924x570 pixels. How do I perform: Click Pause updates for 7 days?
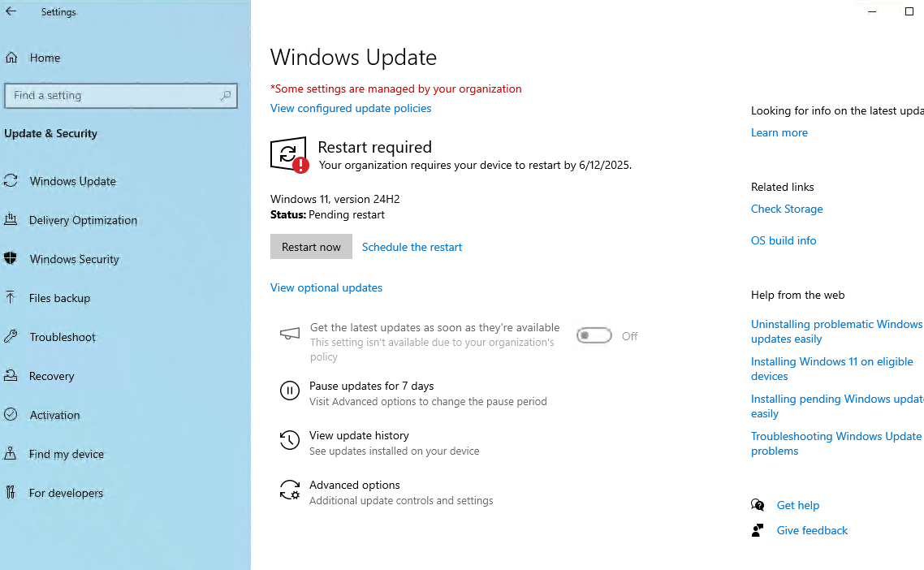coord(371,386)
